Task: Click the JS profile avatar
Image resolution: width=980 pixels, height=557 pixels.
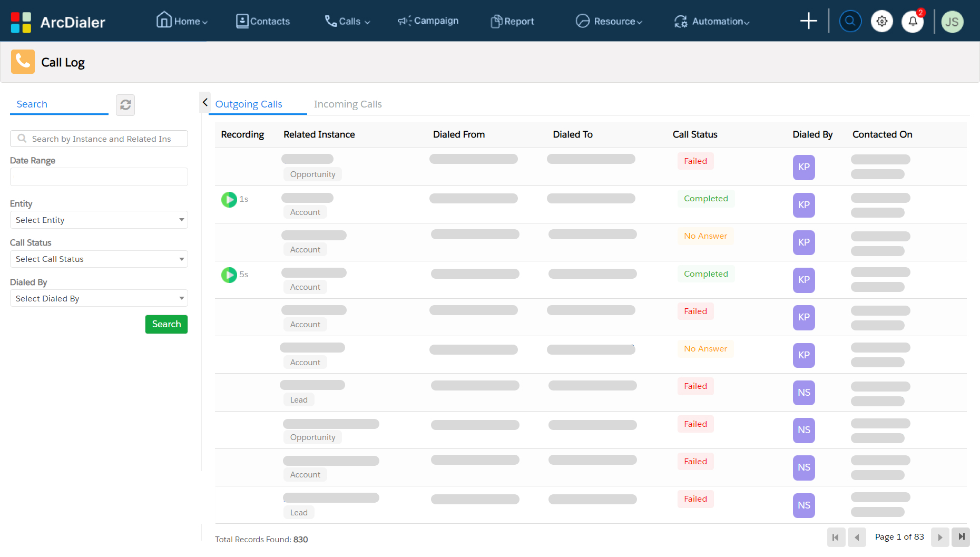Action: point(952,22)
